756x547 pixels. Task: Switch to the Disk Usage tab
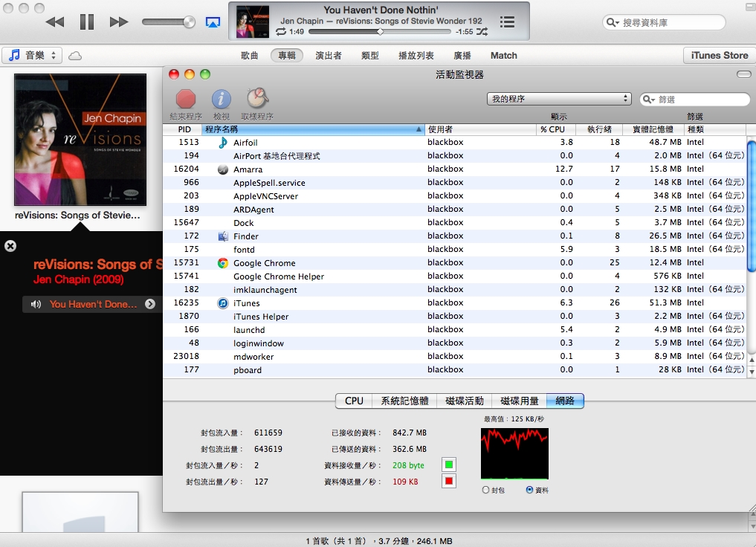point(518,401)
